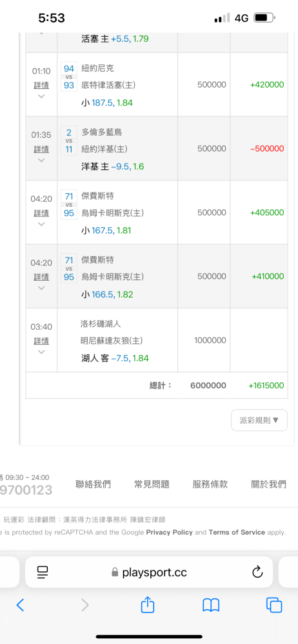Expand details chevron under 01:10 game
298x644 pixels.
tap(41, 96)
